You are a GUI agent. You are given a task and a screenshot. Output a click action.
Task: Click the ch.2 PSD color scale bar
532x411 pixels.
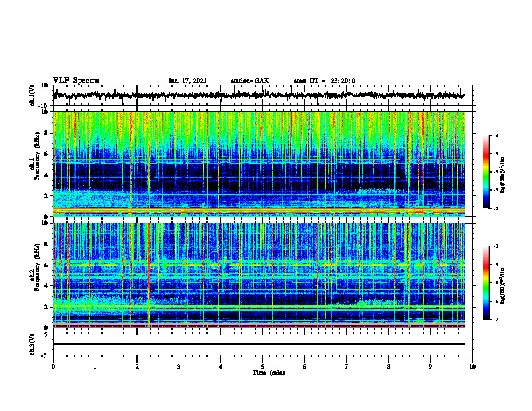pos(486,283)
